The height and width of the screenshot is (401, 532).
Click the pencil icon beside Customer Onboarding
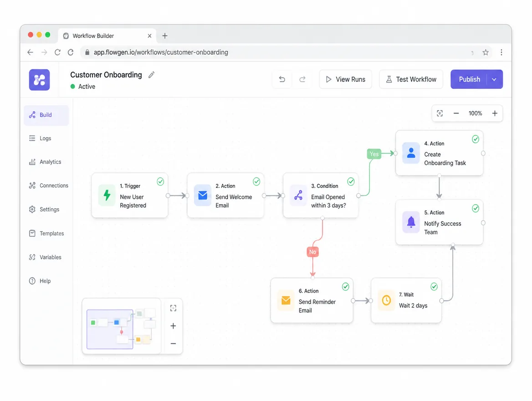pos(151,75)
